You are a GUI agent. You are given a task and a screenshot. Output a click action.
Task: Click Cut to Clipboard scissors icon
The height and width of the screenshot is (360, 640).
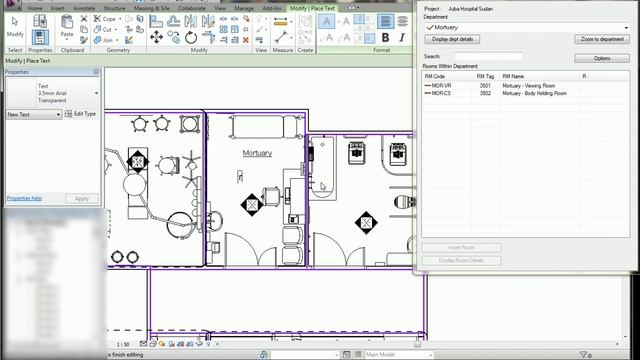coord(84,19)
